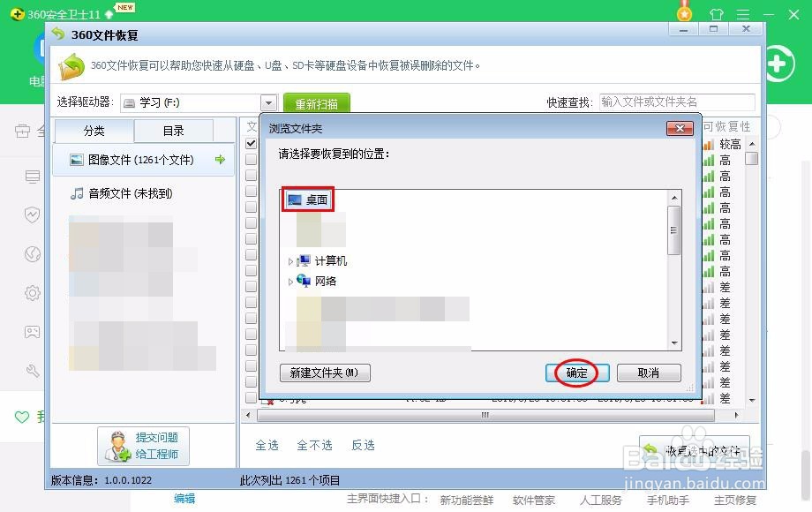Click the 可恢复性 column header

pyautogui.click(x=726, y=126)
